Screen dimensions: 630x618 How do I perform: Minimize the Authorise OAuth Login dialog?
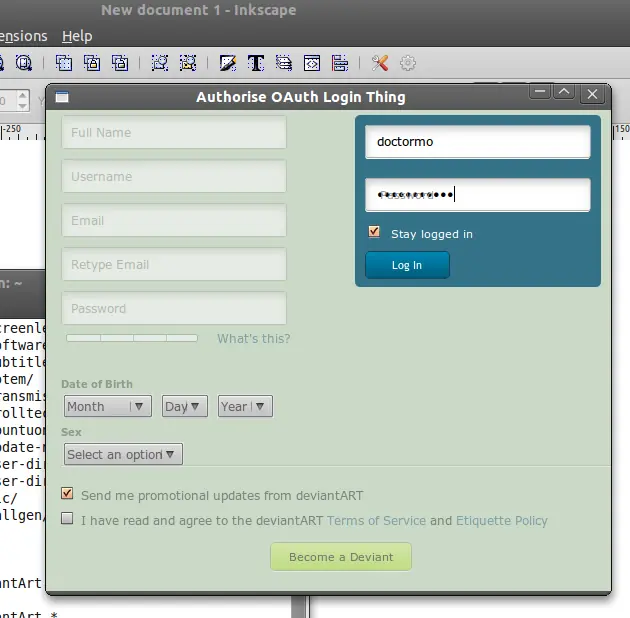540,92
